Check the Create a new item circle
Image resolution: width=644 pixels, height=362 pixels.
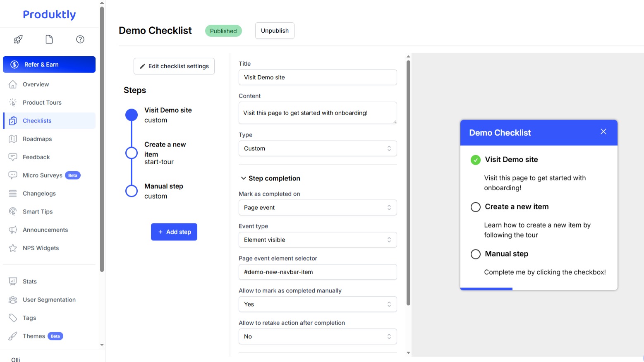pyautogui.click(x=476, y=207)
